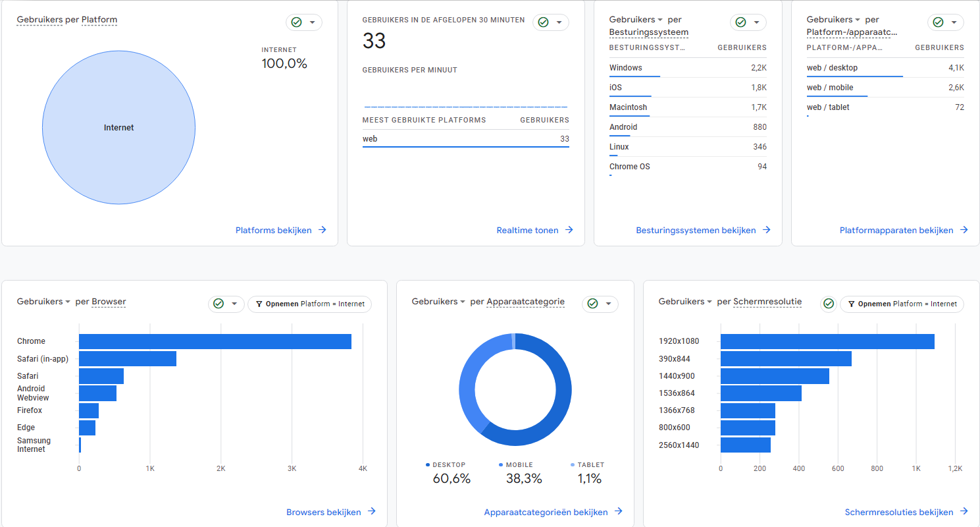This screenshot has width=980, height=527.
Task: Open status dropdown on Gebruikers per Platform card
Action: [304, 22]
